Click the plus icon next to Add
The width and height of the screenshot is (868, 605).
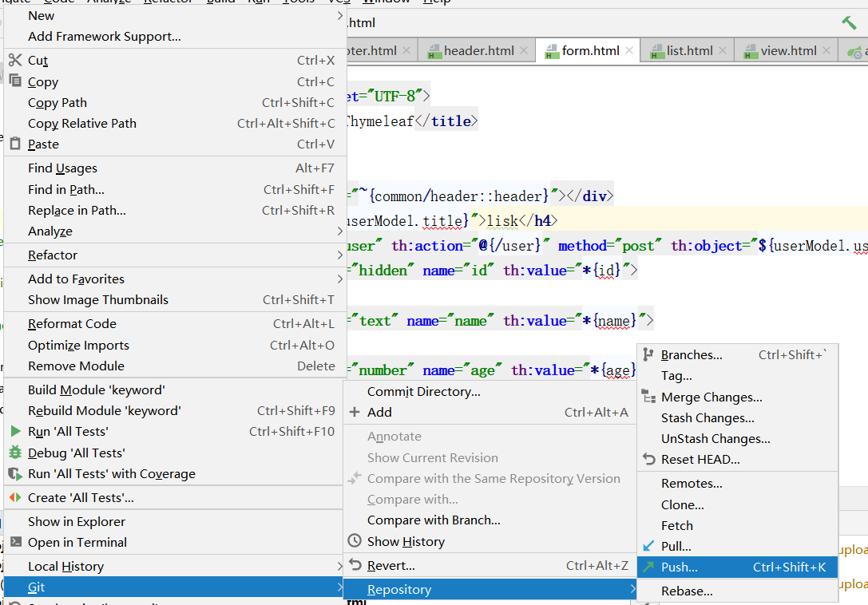pos(355,412)
